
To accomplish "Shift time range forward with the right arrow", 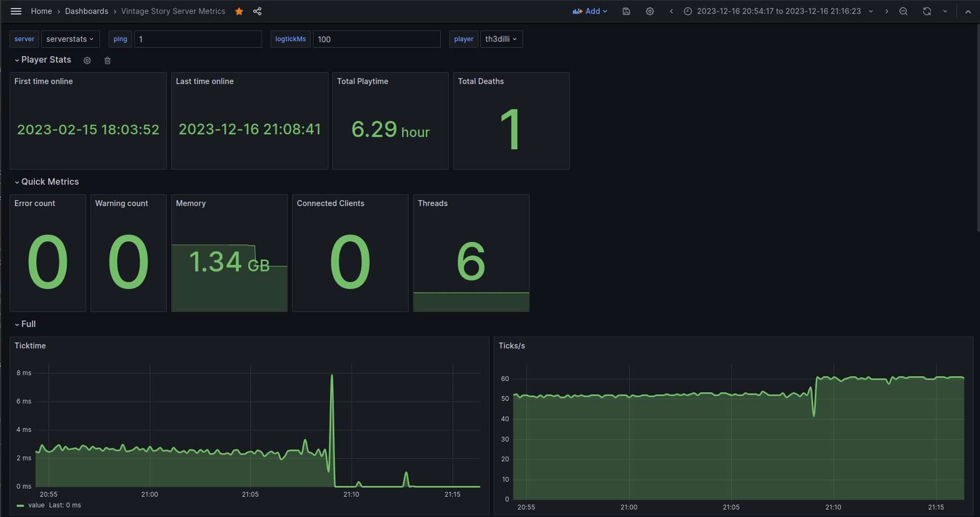I will (x=887, y=11).
